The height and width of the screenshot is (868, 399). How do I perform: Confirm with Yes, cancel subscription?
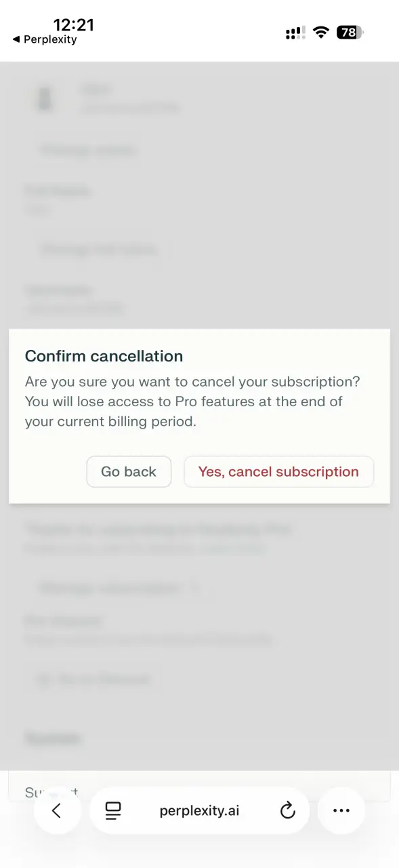click(278, 472)
